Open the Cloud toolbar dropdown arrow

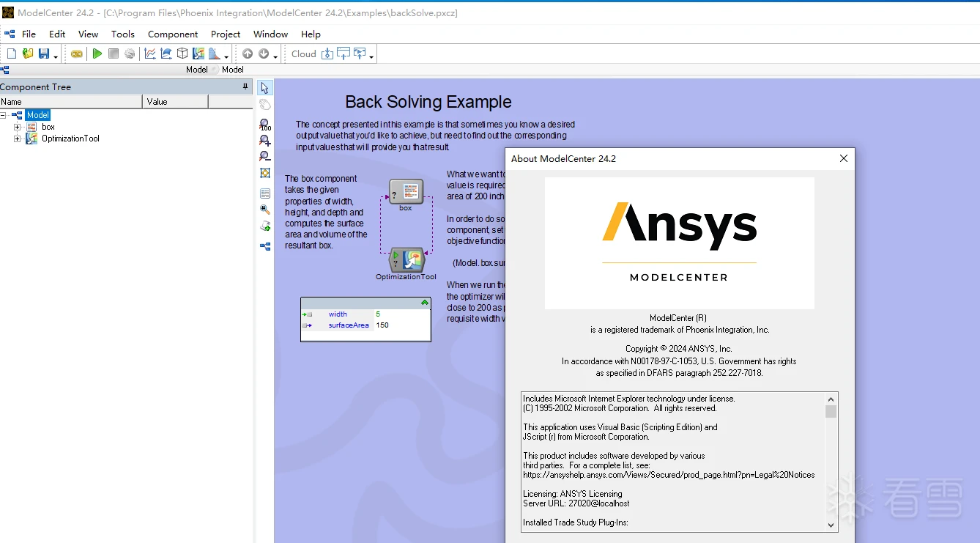point(371,56)
